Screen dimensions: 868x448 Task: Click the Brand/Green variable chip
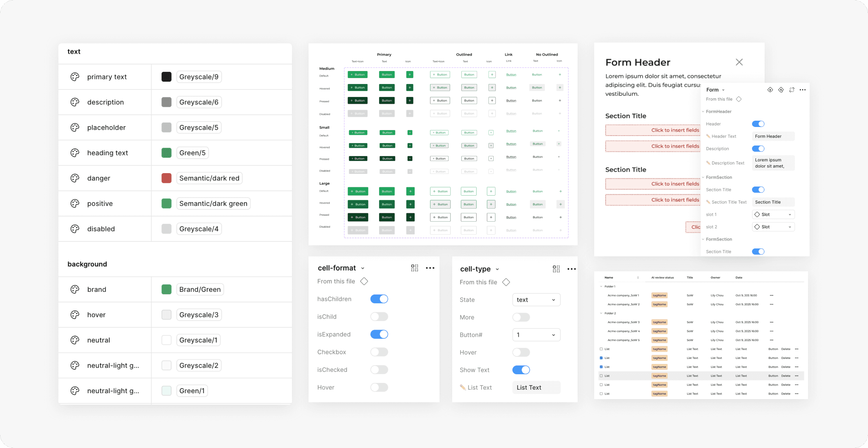(200, 289)
